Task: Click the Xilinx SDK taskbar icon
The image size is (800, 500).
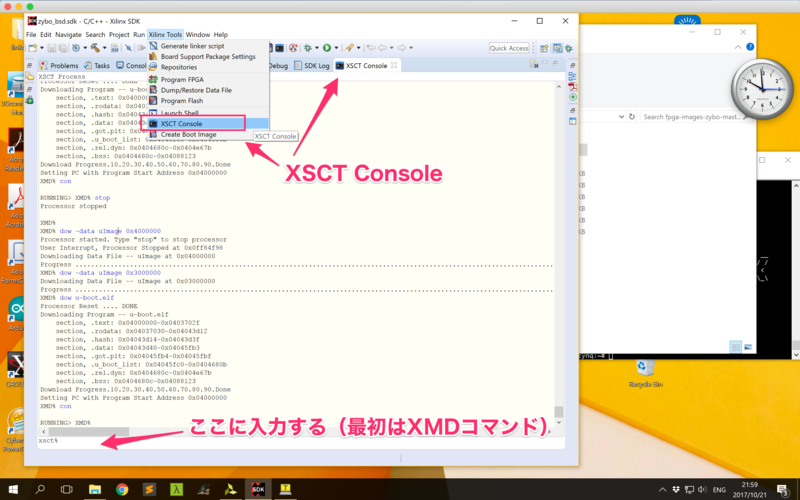Action: click(258, 489)
